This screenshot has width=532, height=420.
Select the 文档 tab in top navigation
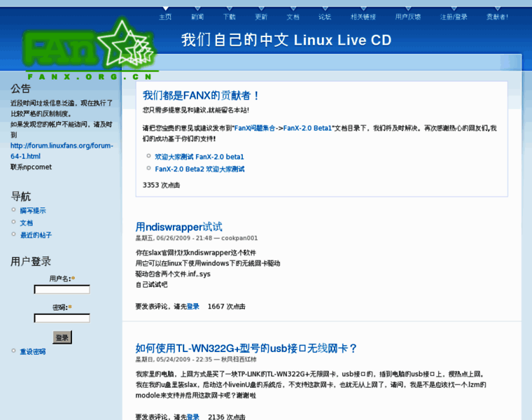tap(293, 17)
